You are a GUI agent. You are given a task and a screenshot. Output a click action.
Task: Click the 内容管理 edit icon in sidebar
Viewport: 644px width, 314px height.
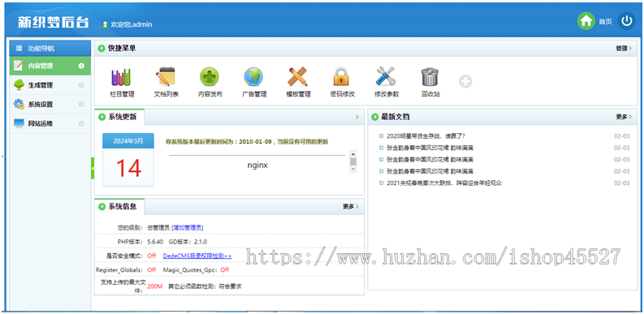19,66
